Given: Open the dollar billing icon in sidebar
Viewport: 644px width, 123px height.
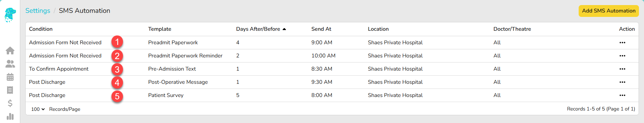Looking at the screenshot, I should point(10,103).
